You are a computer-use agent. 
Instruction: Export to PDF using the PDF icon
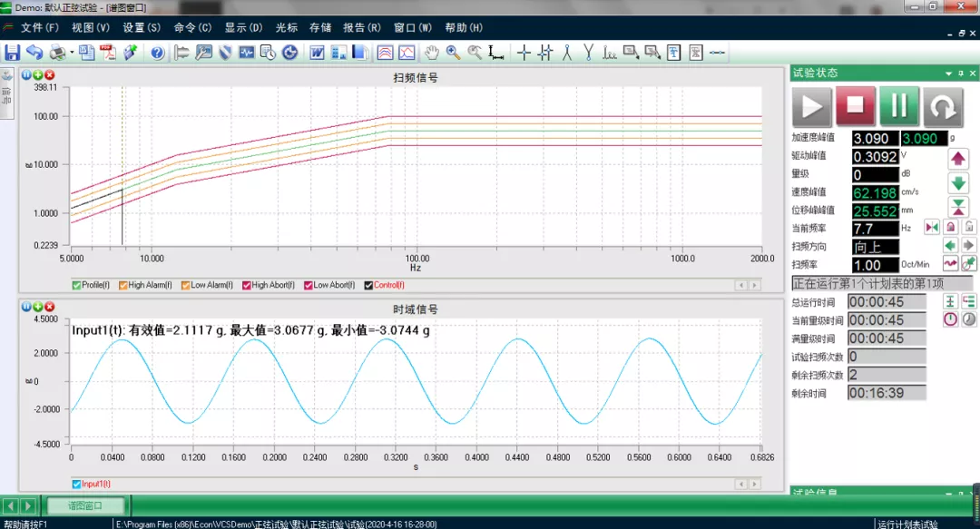click(108, 53)
